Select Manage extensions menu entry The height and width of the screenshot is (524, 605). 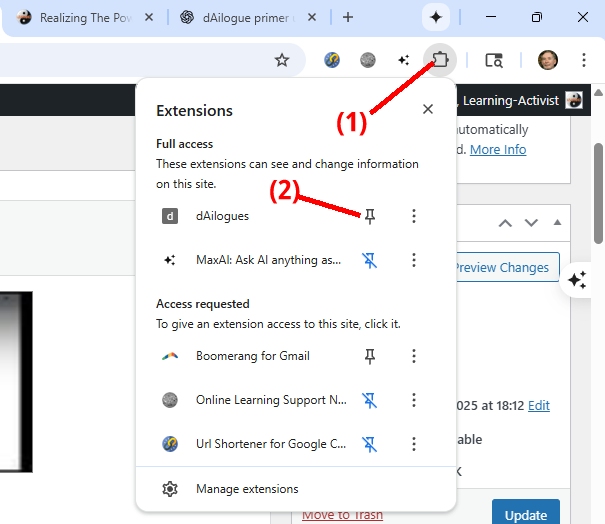click(246, 489)
